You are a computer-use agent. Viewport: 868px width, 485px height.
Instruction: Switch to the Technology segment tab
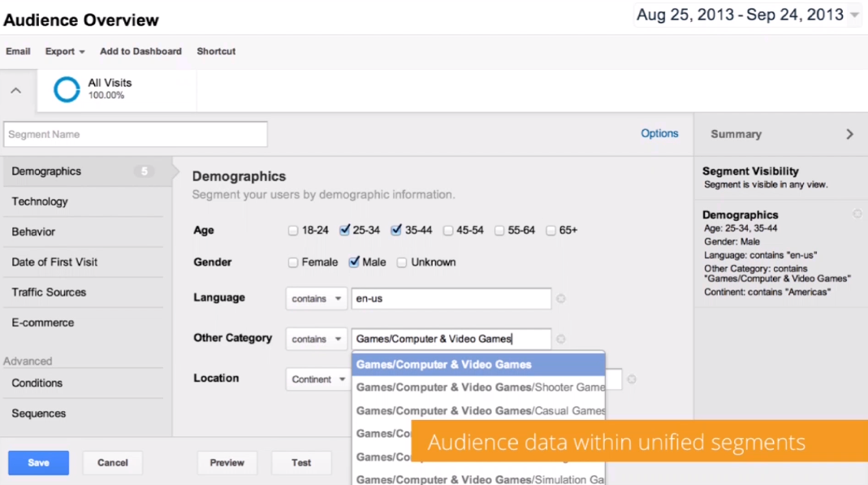(40, 201)
